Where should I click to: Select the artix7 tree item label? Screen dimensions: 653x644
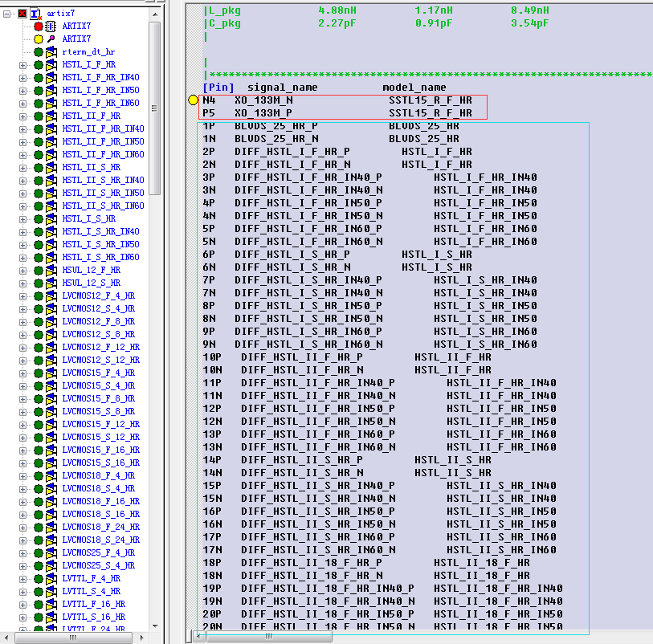click(x=61, y=14)
